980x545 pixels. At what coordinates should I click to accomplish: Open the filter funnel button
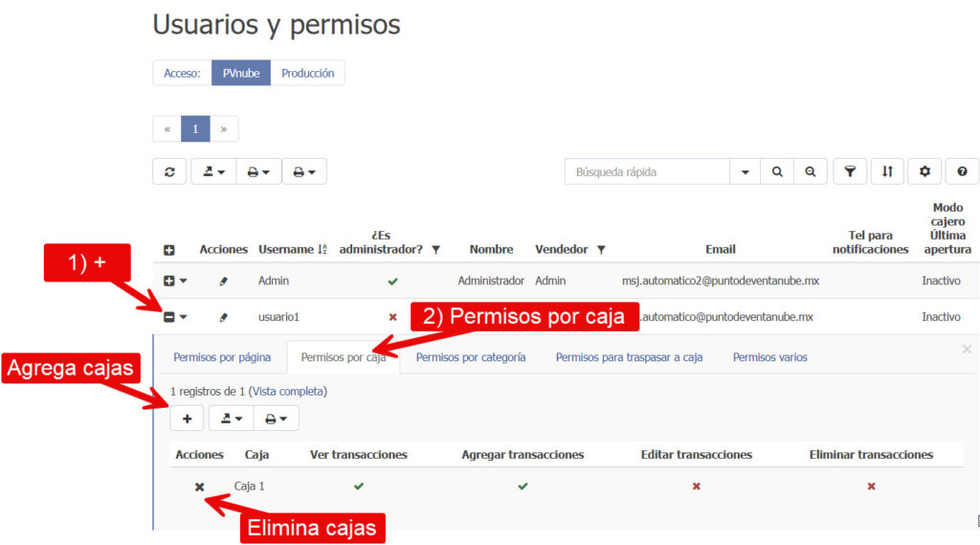(x=850, y=171)
